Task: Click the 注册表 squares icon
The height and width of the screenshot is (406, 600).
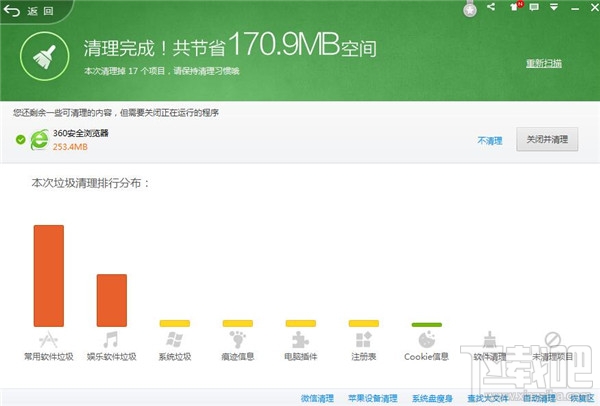Action: pyautogui.click(x=364, y=340)
